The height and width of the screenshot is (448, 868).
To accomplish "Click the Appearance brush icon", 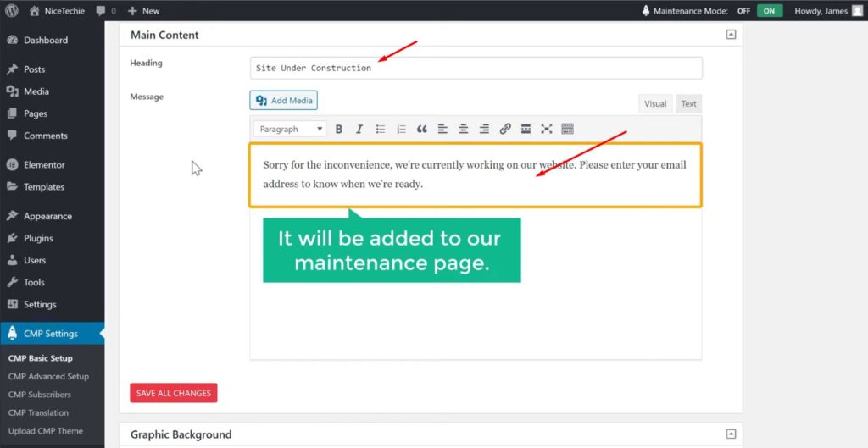I will pos(12,216).
